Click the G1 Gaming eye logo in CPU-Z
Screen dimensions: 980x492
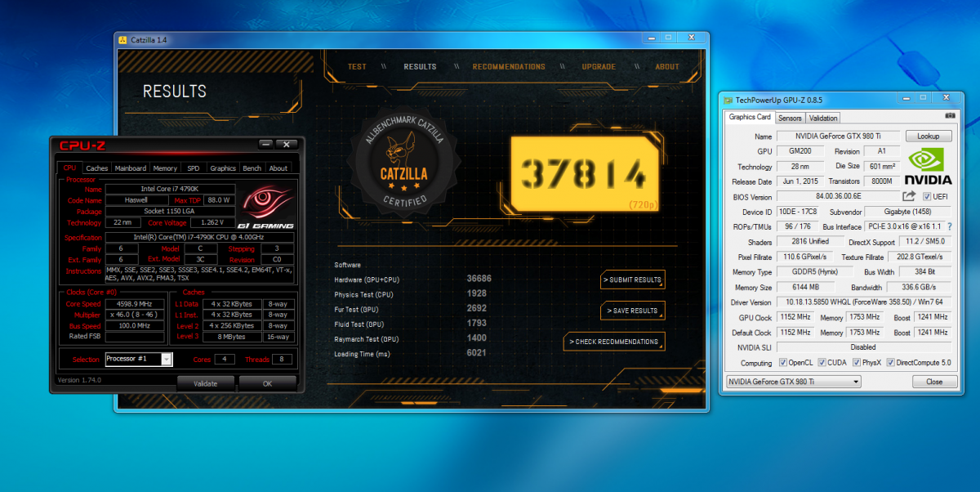pos(266,205)
